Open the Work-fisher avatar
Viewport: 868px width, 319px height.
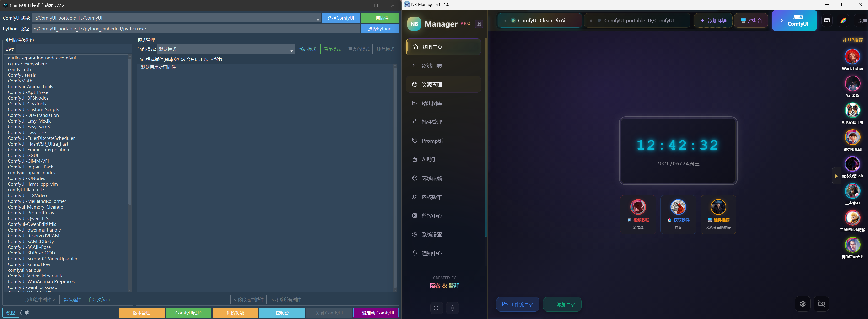coord(852,57)
